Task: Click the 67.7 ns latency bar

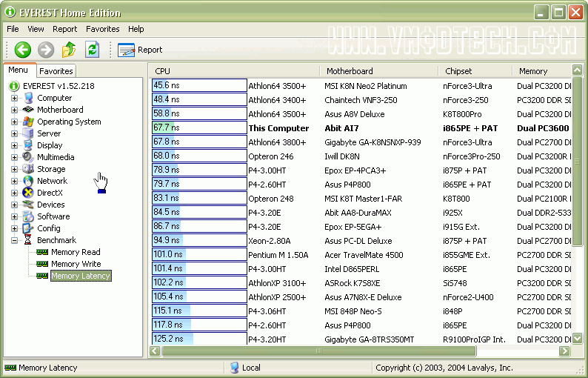Action: (199, 127)
